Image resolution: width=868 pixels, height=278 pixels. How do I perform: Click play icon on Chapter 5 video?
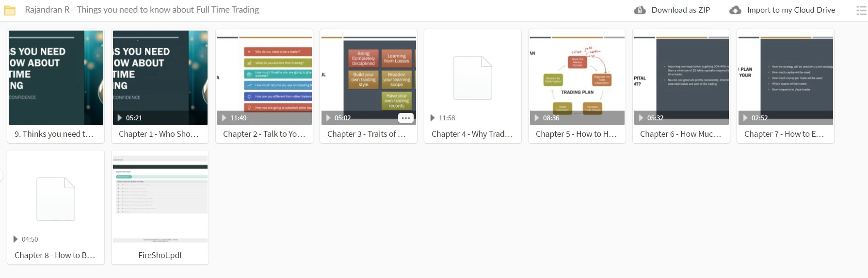click(537, 118)
